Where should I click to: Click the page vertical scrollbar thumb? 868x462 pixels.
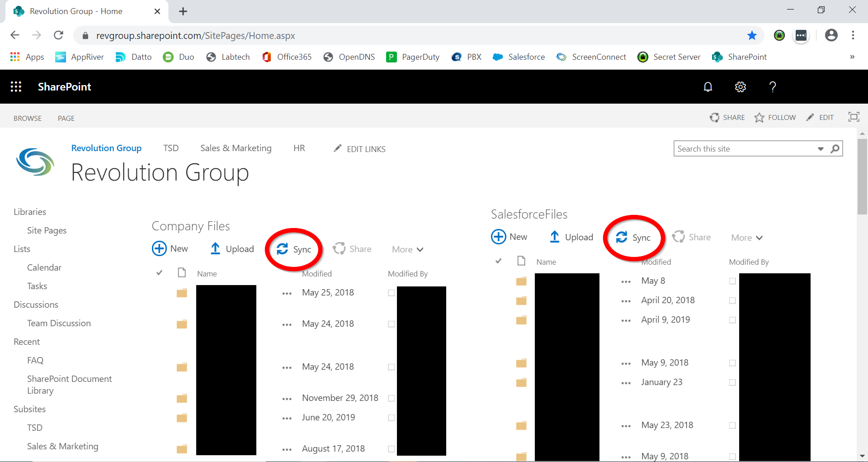point(862,176)
